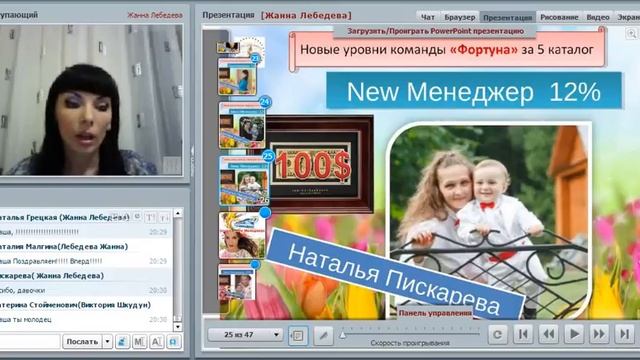Click the blue smiley icon in chat toolbar
The width and height of the screenshot is (640, 360).
coord(173,341)
